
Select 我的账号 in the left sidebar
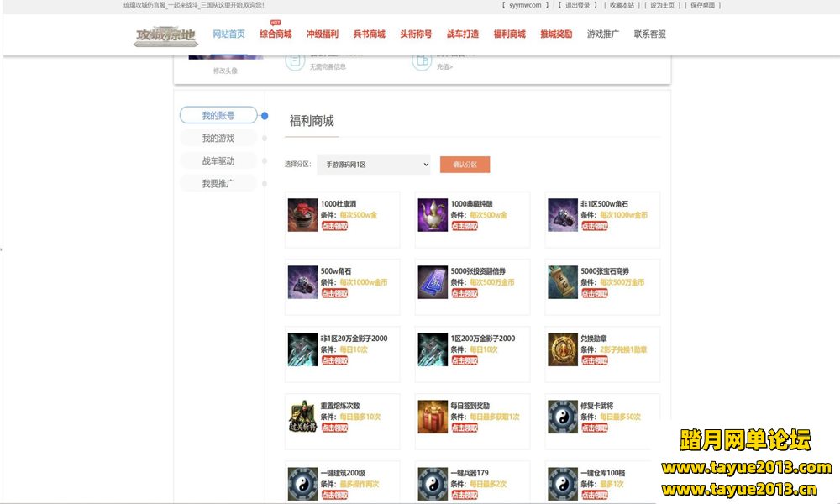point(218,116)
